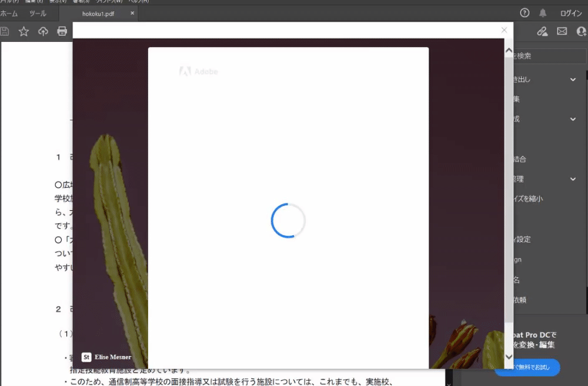Viewport: 588px width, 386px height.
Task: Click the Adobe logo in dialog
Action: pos(198,71)
